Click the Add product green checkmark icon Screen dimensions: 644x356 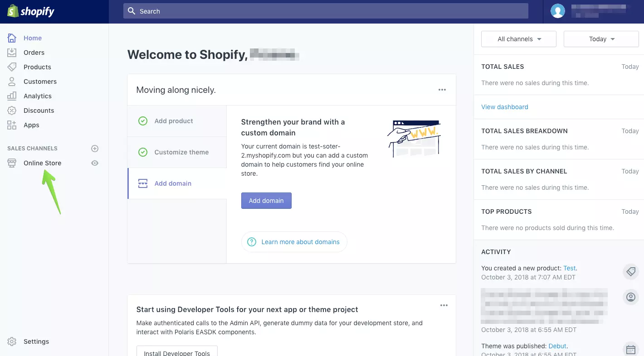(x=143, y=121)
